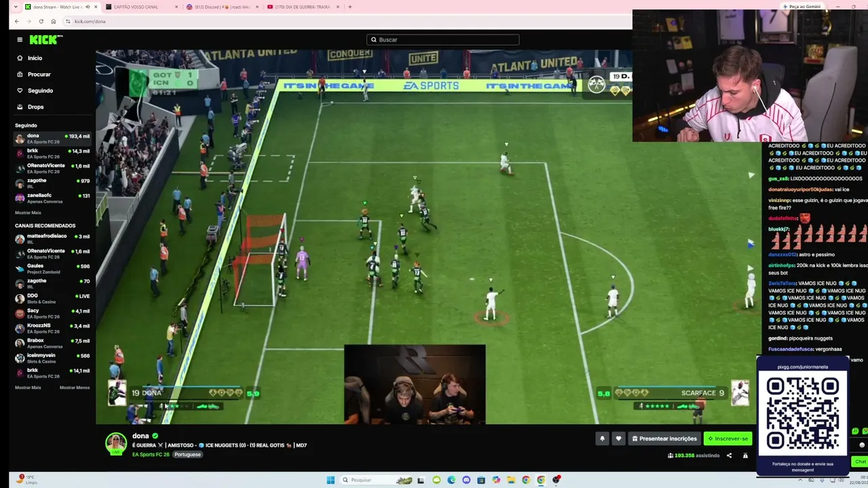Image resolution: width=868 pixels, height=488 pixels.
Task: Switch to the Discord browser tab
Action: tap(222, 7)
